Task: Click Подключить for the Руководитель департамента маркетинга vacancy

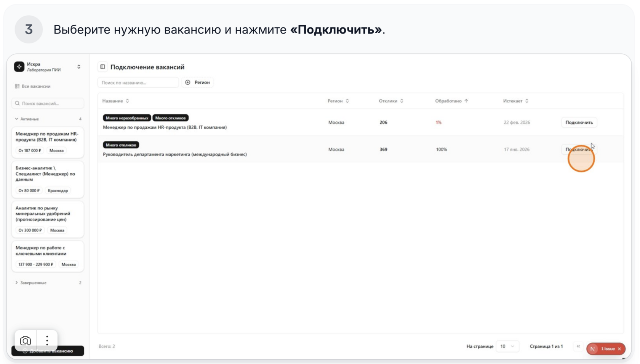Action: pos(579,150)
